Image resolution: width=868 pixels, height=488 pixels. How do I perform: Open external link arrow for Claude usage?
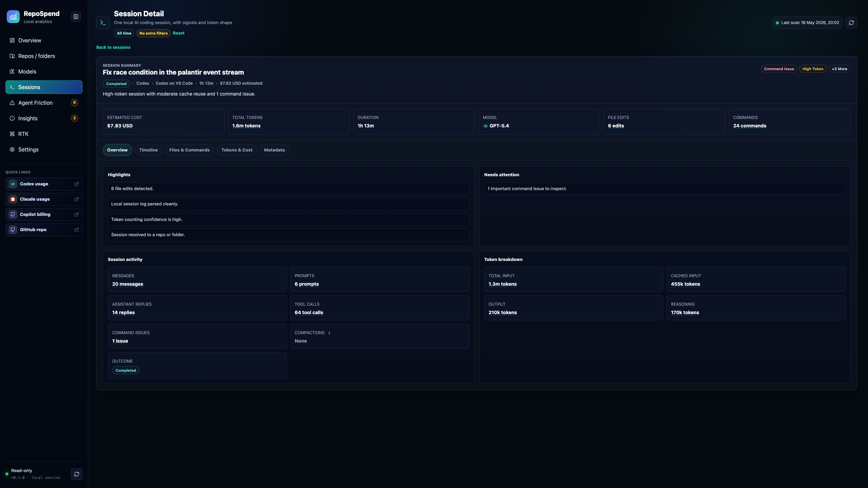pos(77,199)
